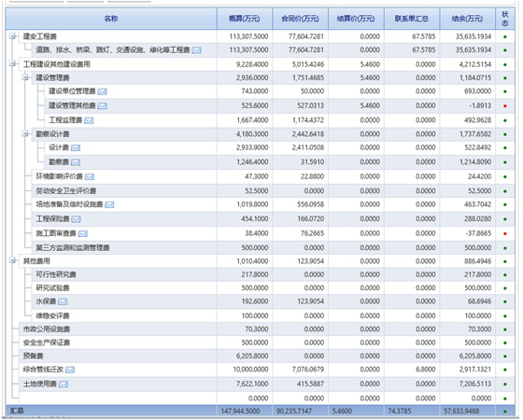The width and height of the screenshot is (523, 420).
Task: Collapse the 建设管理费 subtree
Action: [25, 77]
